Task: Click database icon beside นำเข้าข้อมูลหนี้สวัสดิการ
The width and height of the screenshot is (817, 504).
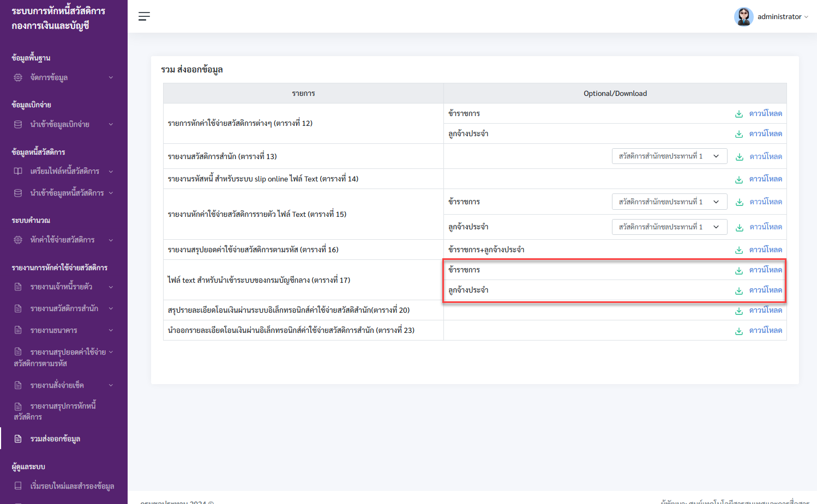Action: (x=18, y=193)
